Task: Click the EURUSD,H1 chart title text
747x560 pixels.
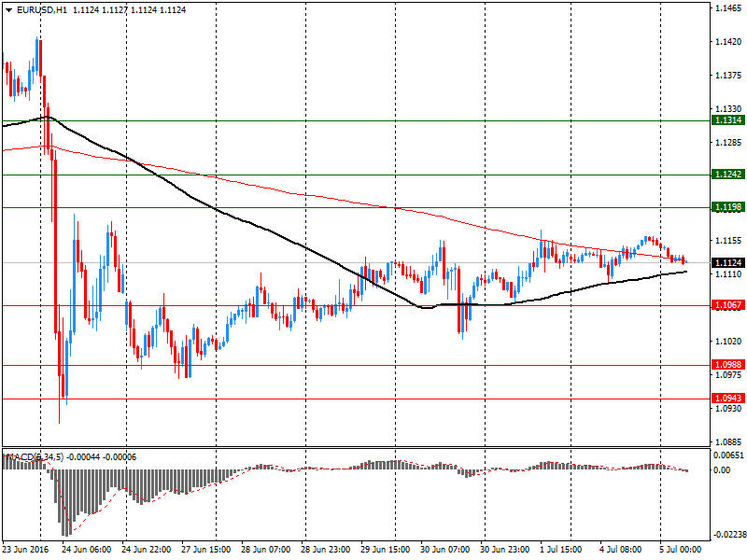Action: [42, 10]
